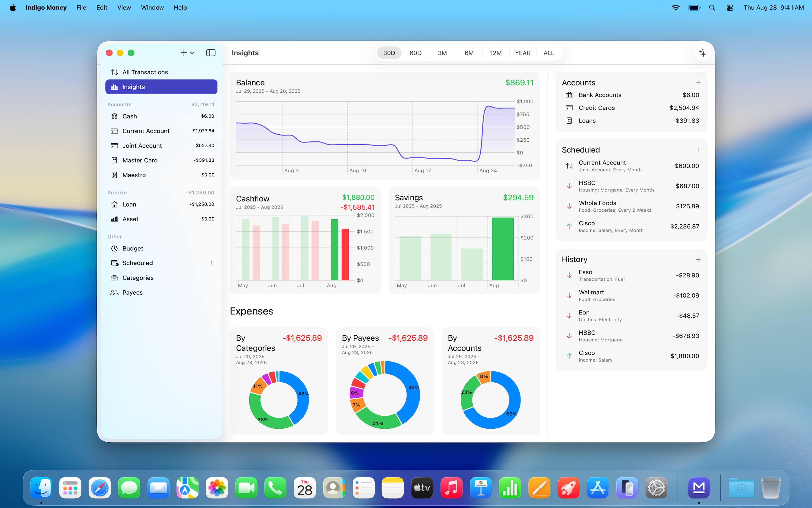The height and width of the screenshot is (508, 812).
Task: Open Bank Accounts group in Accounts card
Action: (x=631, y=95)
